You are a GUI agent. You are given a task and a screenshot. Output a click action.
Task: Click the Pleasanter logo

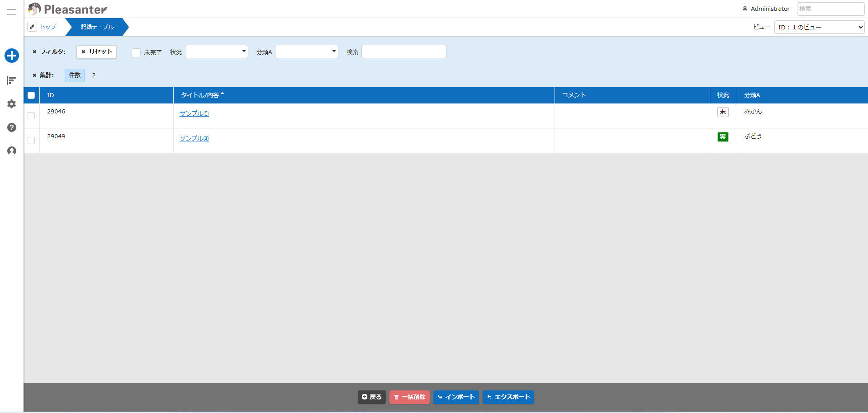pos(68,9)
